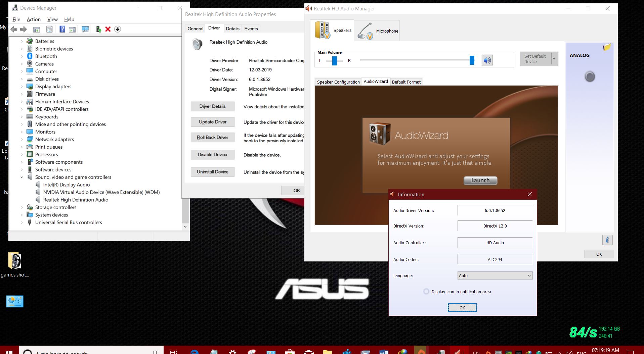Open the games.shot desktop shortcut
The image size is (644, 354).
[14, 261]
